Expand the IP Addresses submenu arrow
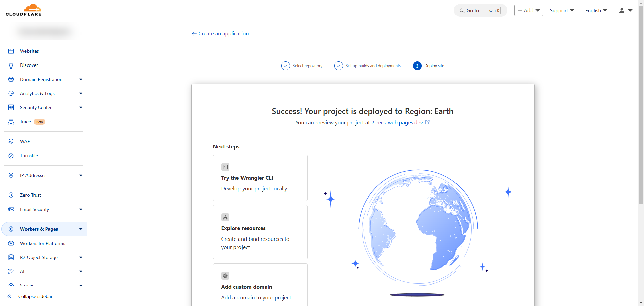 (81, 175)
